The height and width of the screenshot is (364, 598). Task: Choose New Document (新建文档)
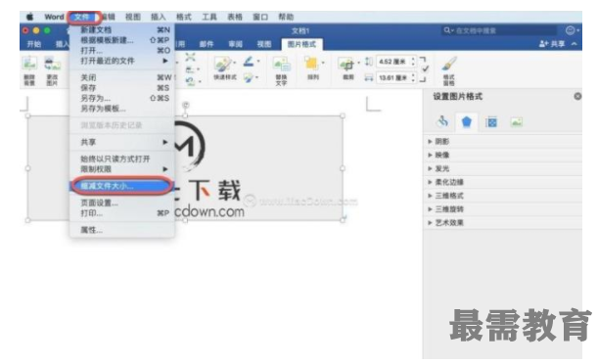click(x=122, y=29)
